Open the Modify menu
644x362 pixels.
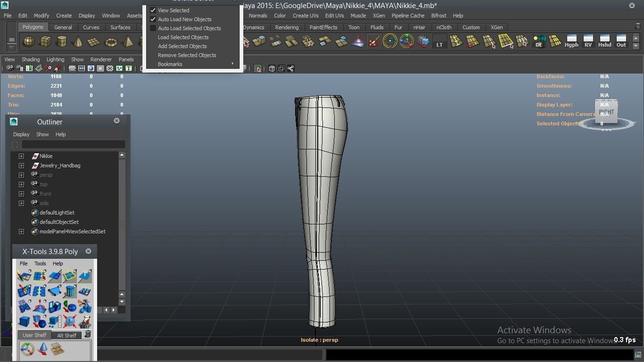[41, 16]
